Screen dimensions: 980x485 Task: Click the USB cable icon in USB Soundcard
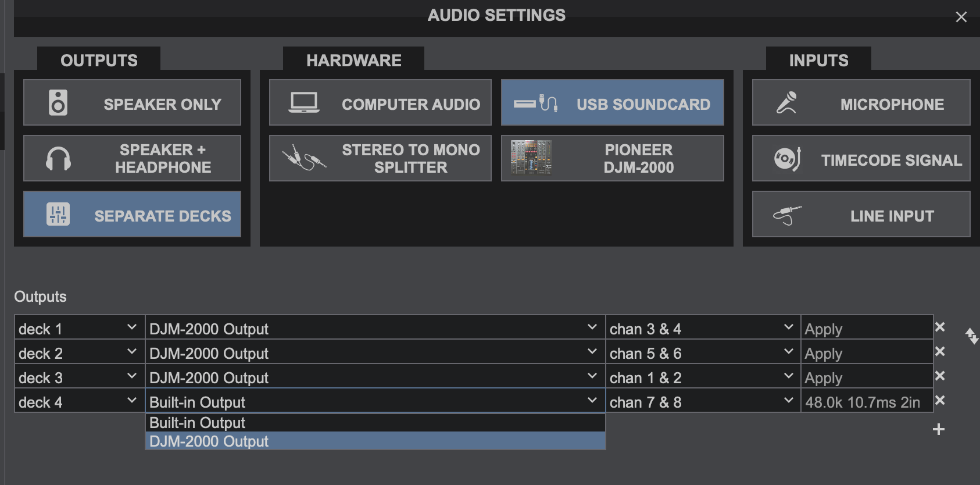536,103
